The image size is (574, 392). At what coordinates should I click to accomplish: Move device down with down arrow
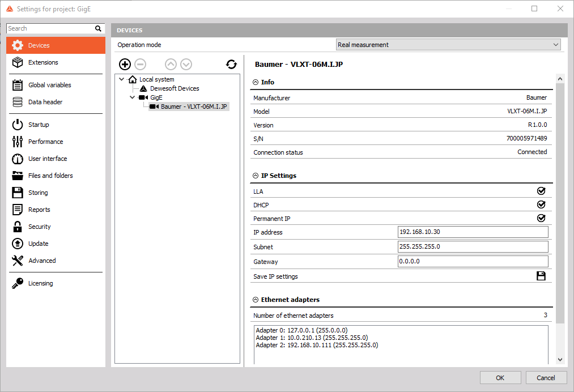186,65
